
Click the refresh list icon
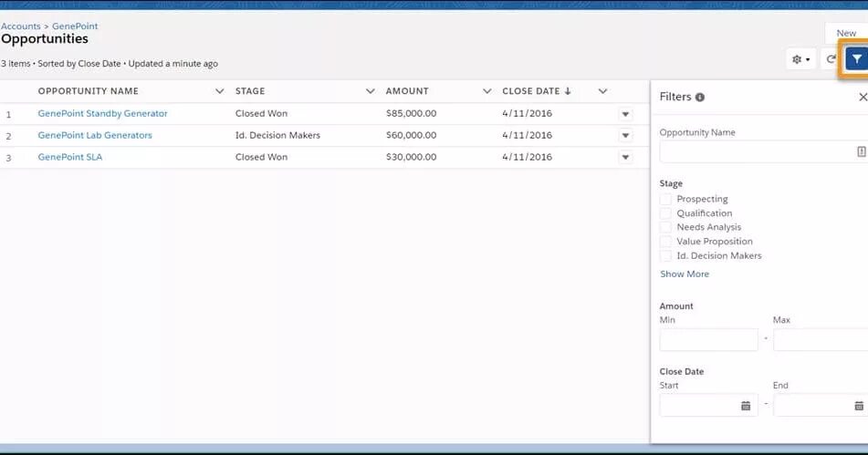coord(831,59)
